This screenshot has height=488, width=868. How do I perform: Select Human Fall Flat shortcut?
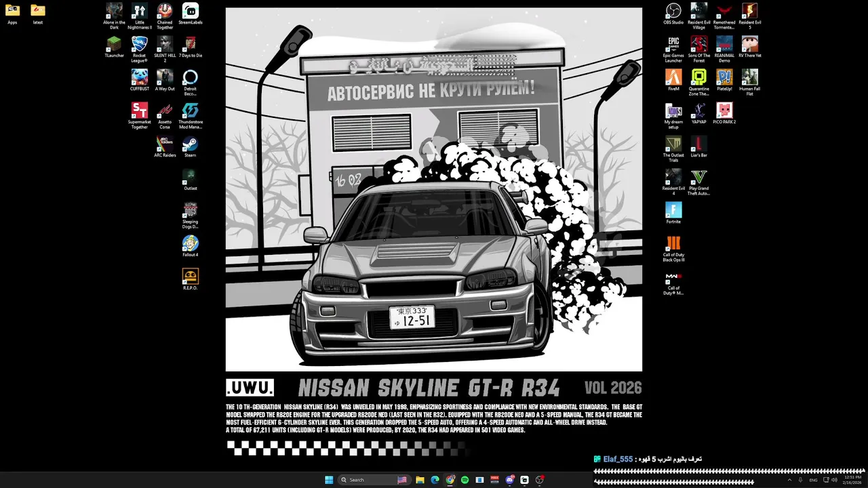point(750,82)
